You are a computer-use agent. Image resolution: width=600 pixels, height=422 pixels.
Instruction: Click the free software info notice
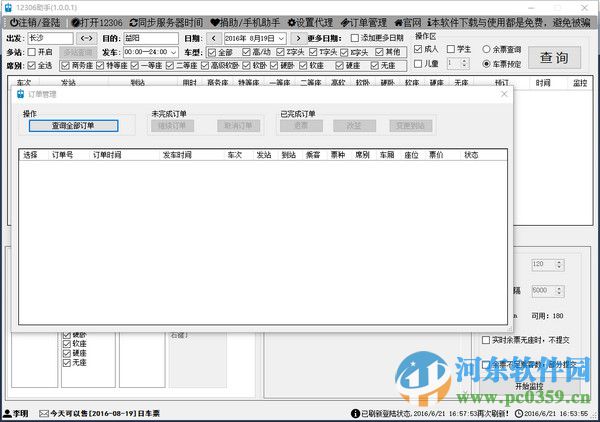click(x=509, y=23)
